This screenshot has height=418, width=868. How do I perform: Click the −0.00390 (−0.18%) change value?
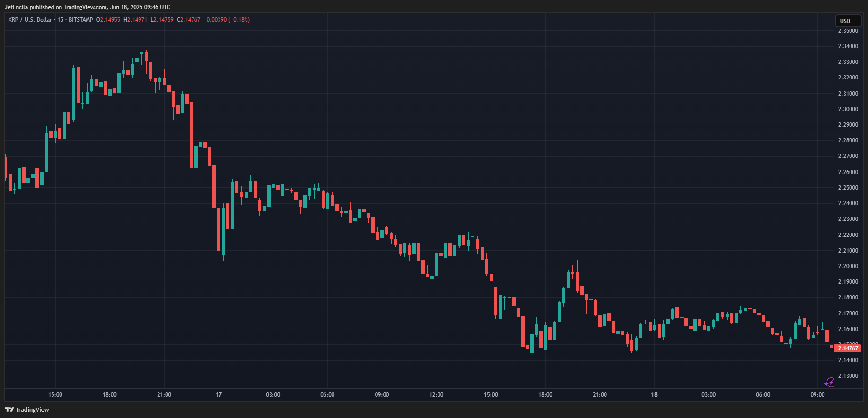tap(227, 20)
